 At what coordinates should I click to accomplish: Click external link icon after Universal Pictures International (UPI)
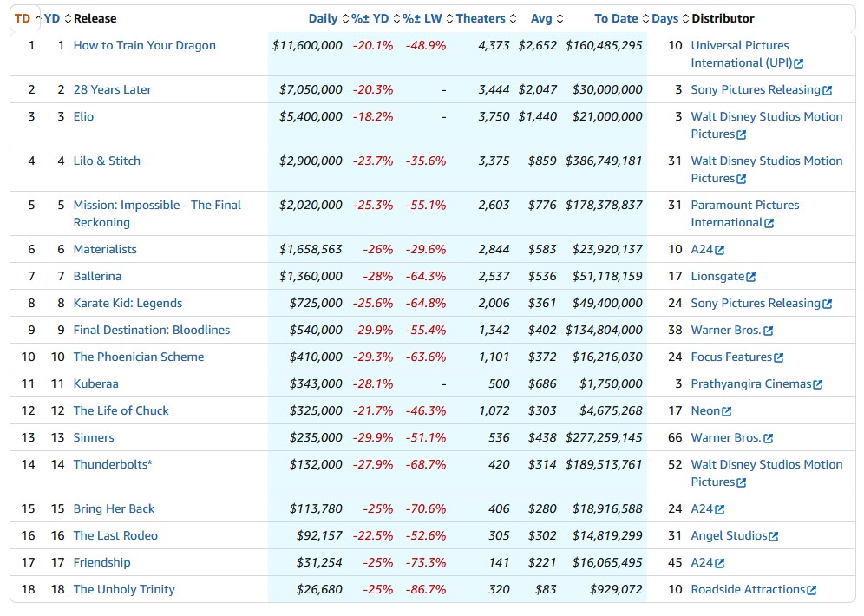coord(799,64)
